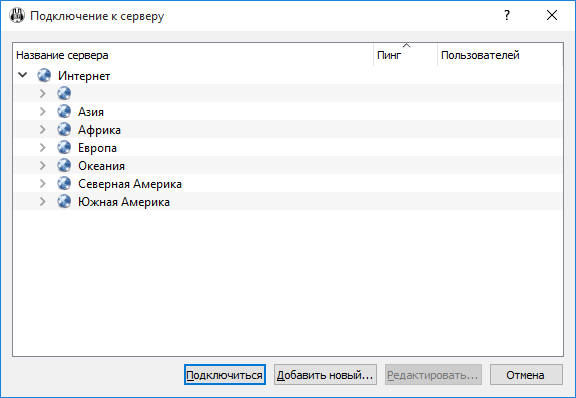576x398 pixels.
Task: Select the Африка row text
Action: pyautogui.click(x=99, y=130)
